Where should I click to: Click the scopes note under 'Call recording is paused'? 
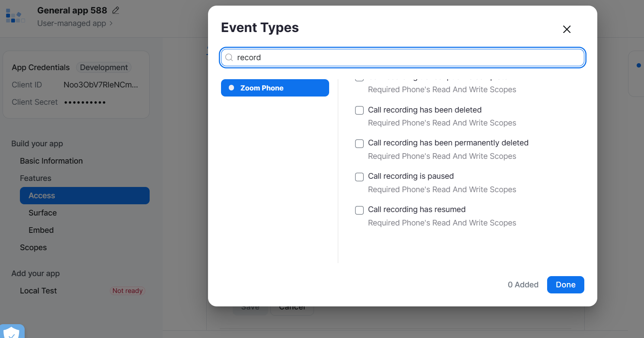click(x=442, y=190)
